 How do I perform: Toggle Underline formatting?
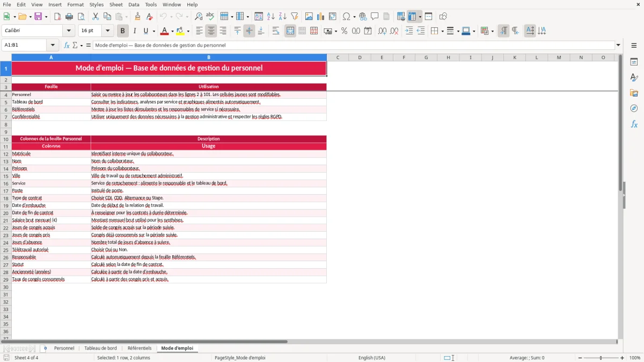[x=145, y=31]
